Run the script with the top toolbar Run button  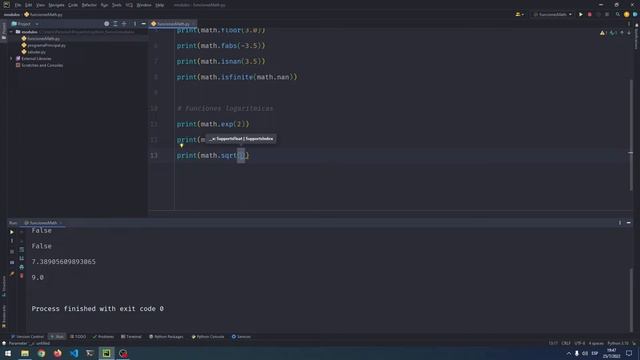pos(581,14)
